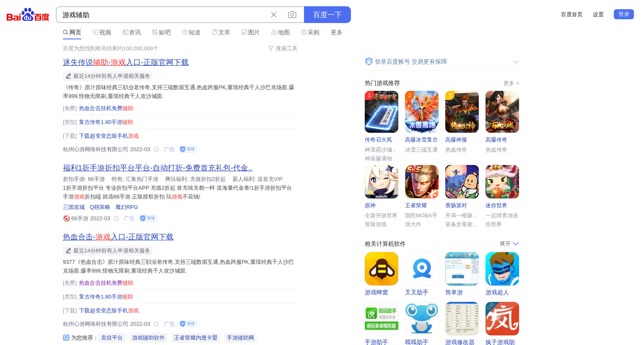The height and width of the screenshot is (345, 644).
Task: Expand dropdown arrow beside 66手游 2022-03
Action: (x=116, y=219)
